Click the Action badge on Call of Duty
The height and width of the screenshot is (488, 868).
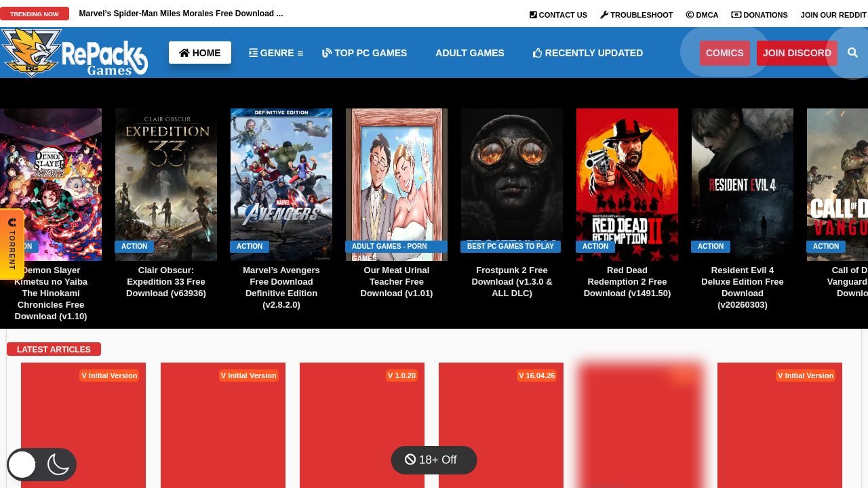click(826, 246)
